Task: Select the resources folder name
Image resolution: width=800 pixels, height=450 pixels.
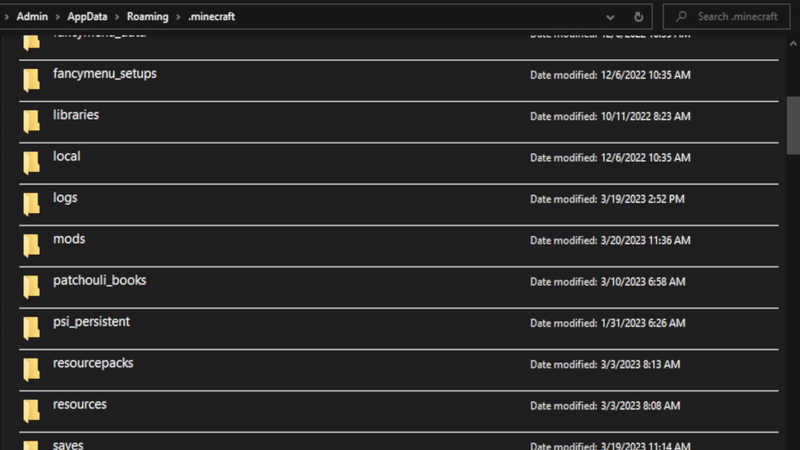Action: pyautogui.click(x=80, y=404)
